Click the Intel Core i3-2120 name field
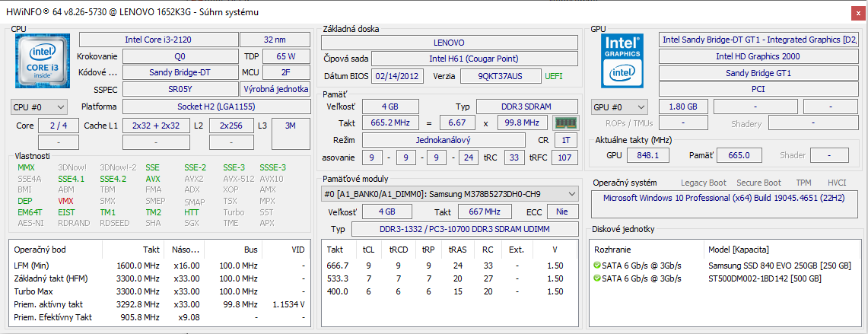This screenshot has height=334, width=868. 157,40
